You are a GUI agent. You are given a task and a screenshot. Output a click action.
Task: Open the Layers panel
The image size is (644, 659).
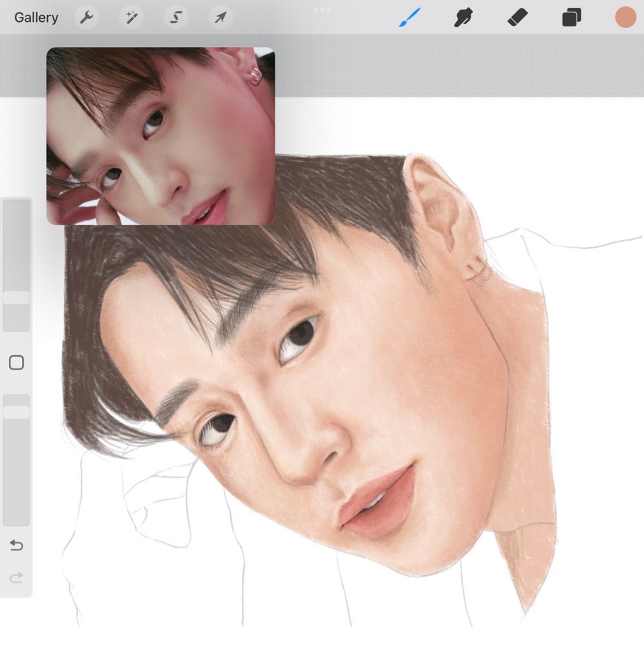(x=571, y=17)
